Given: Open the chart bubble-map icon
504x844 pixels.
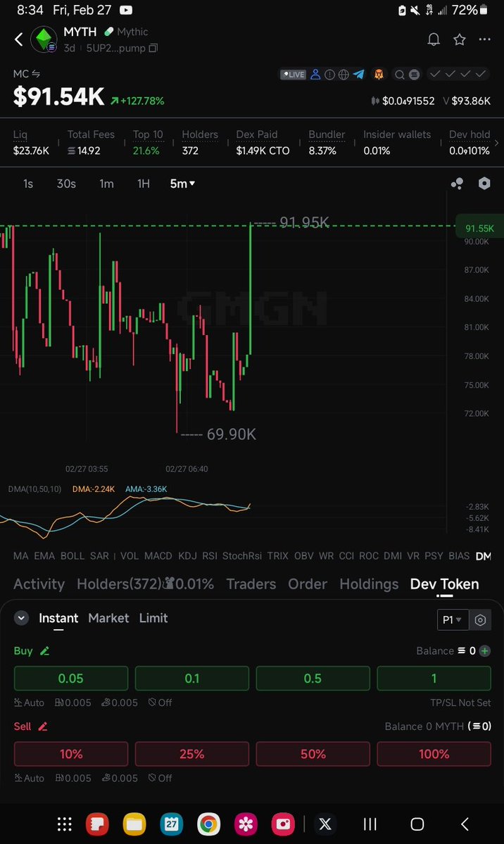Looking at the screenshot, I should (457, 184).
